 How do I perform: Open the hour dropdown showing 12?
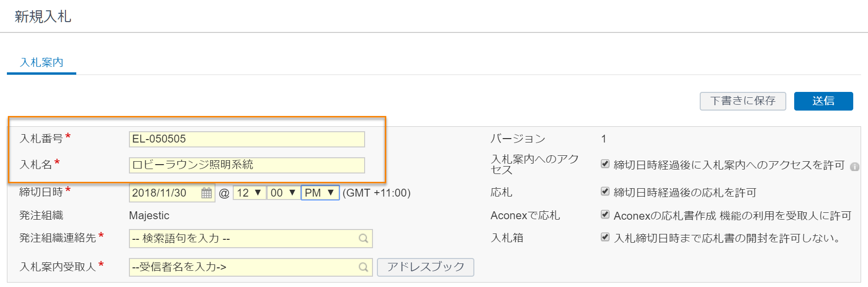click(x=249, y=193)
